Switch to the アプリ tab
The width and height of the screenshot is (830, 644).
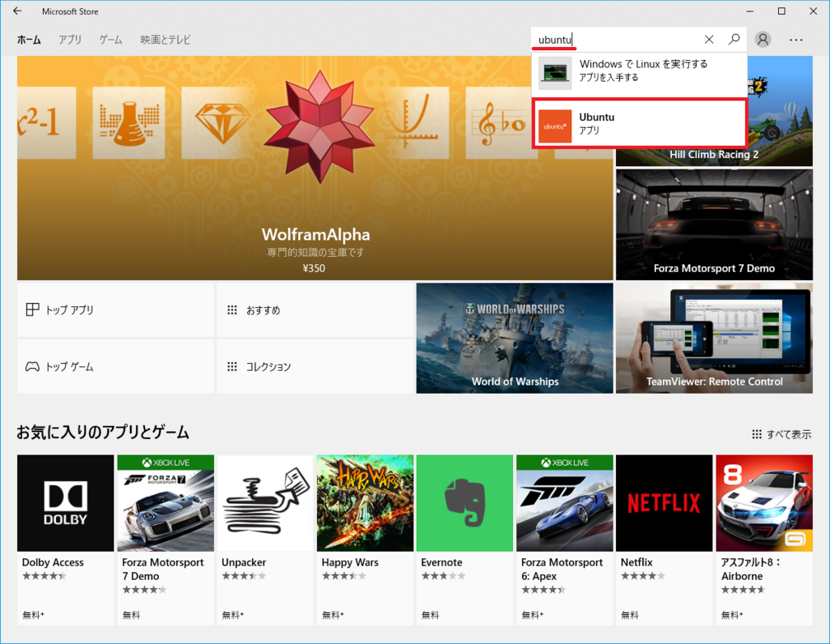[x=70, y=40]
